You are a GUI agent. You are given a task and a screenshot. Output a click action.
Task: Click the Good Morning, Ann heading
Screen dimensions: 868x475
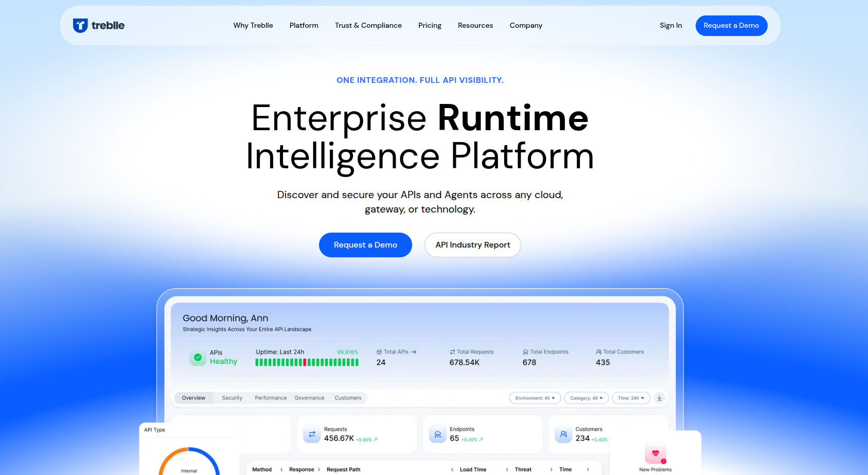pyautogui.click(x=225, y=319)
